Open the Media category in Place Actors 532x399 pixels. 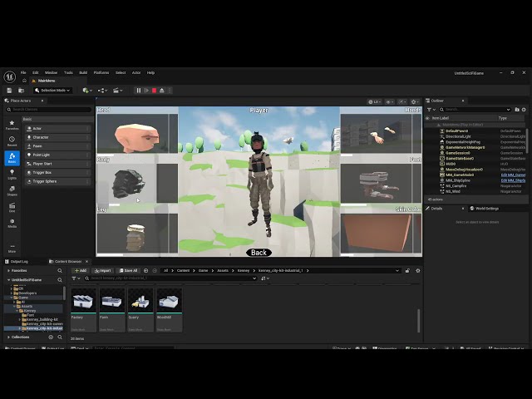click(12, 223)
